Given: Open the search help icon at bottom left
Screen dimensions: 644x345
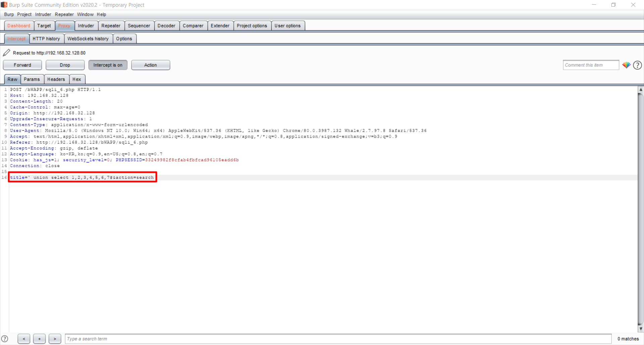Looking at the screenshot, I should 5,339.
